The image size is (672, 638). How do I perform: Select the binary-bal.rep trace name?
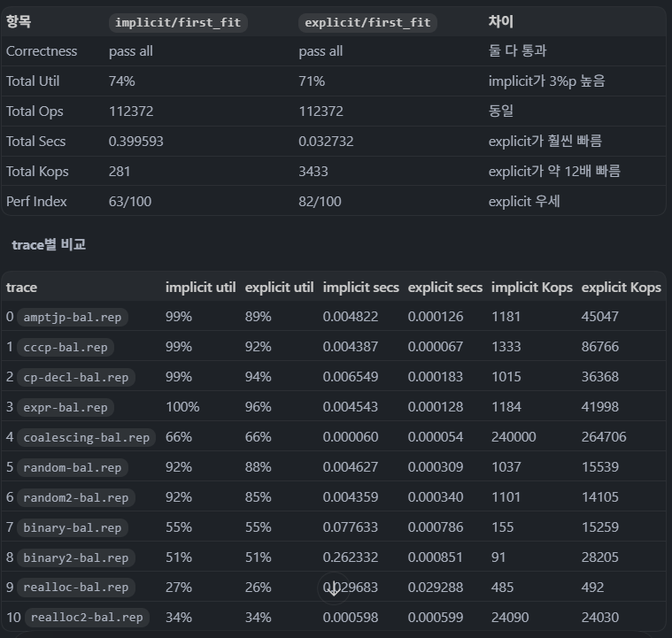tap(73, 528)
